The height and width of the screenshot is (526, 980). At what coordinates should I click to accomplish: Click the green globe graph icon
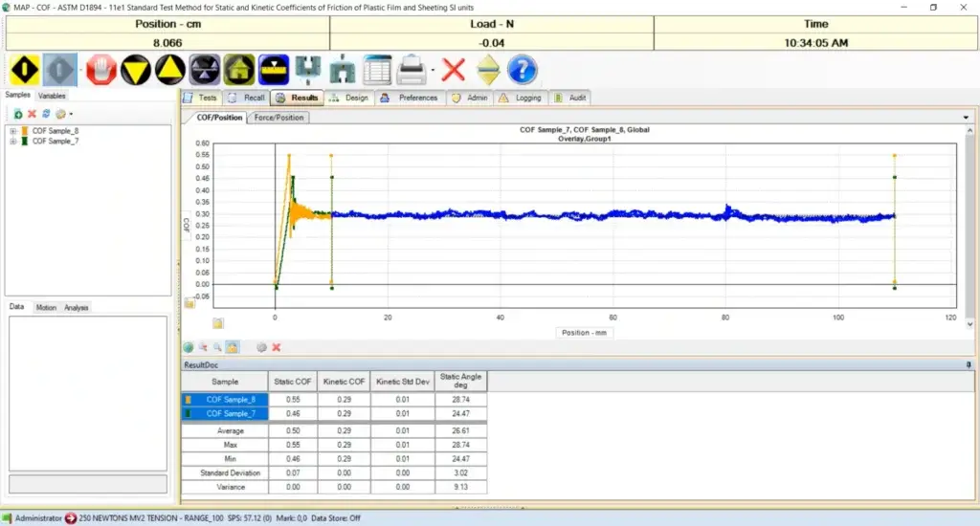click(x=189, y=347)
